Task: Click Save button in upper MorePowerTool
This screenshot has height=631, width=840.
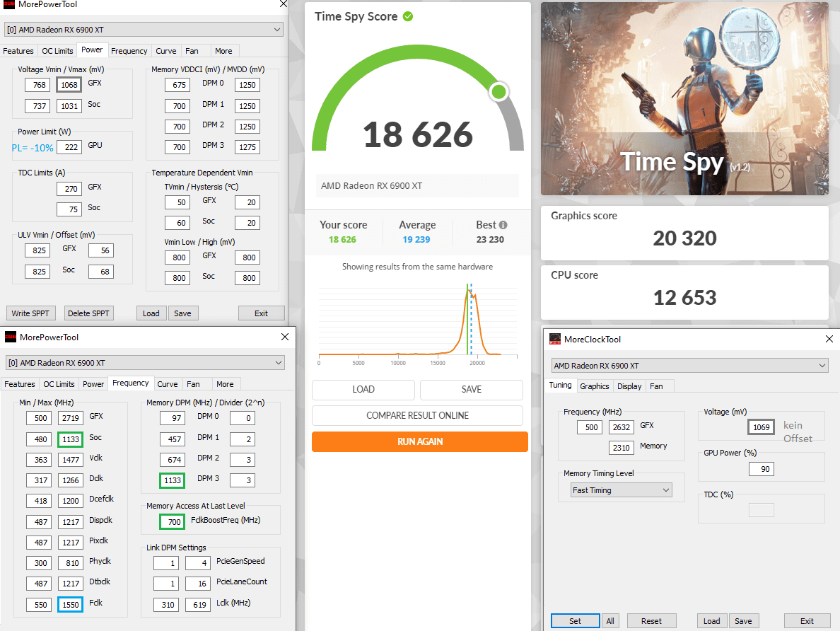Action: 182,313
